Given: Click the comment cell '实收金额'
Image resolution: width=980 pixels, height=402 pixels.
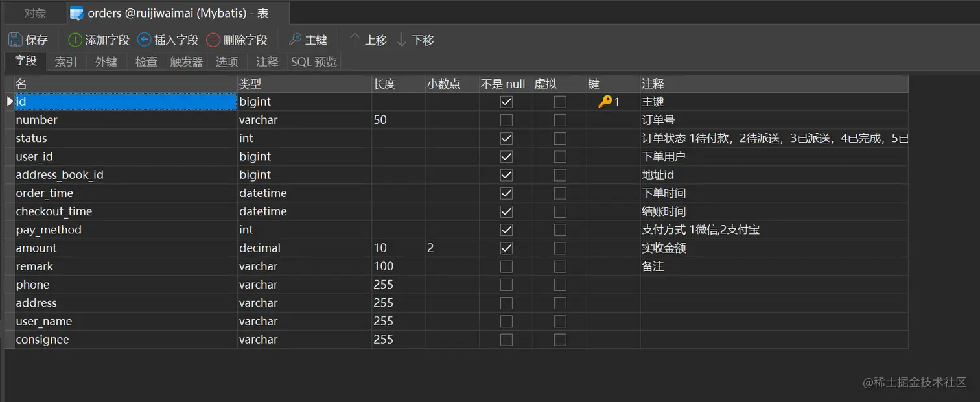Looking at the screenshot, I should pyautogui.click(x=775, y=248).
